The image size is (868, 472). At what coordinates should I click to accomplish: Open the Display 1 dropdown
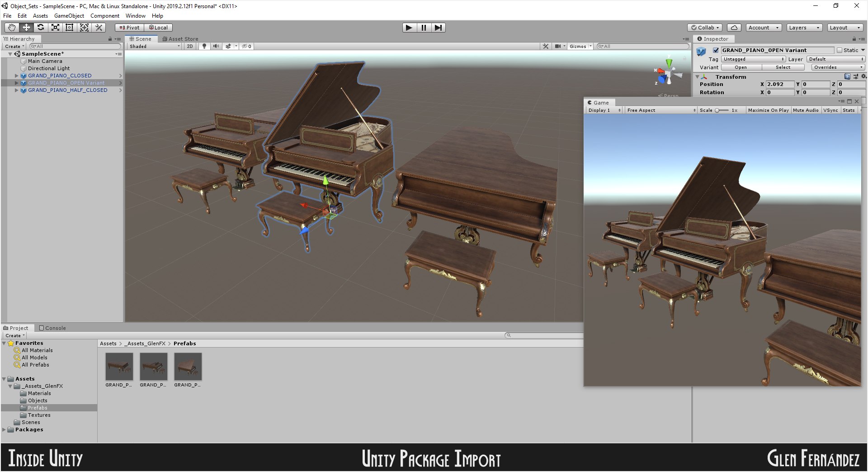(604, 110)
